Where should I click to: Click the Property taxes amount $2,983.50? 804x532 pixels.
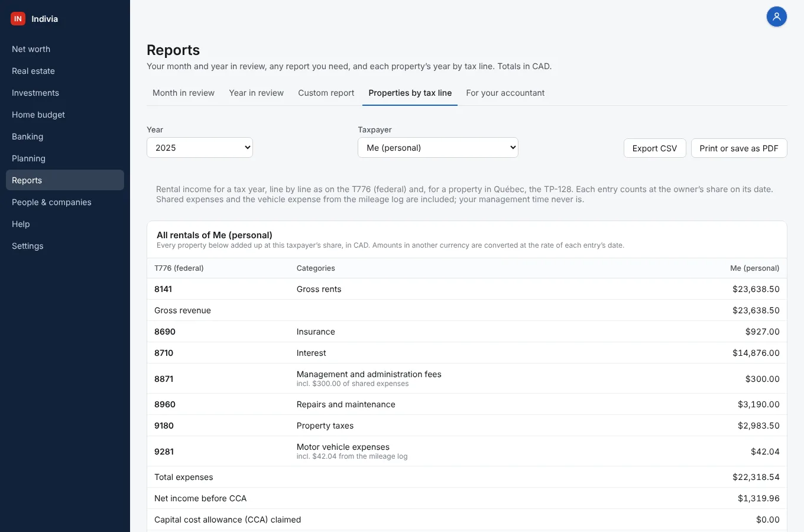758,426
